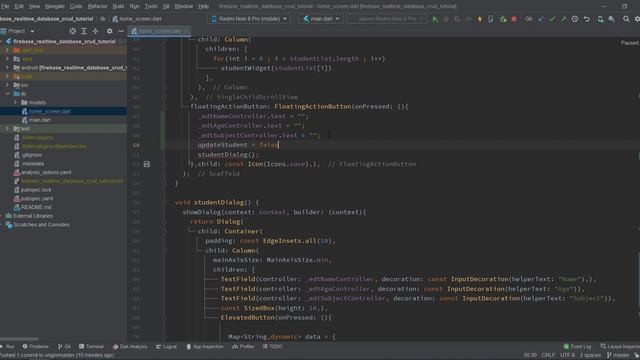Open the Profiler tool window
Viewport: 640px width, 360px height.
click(243, 347)
